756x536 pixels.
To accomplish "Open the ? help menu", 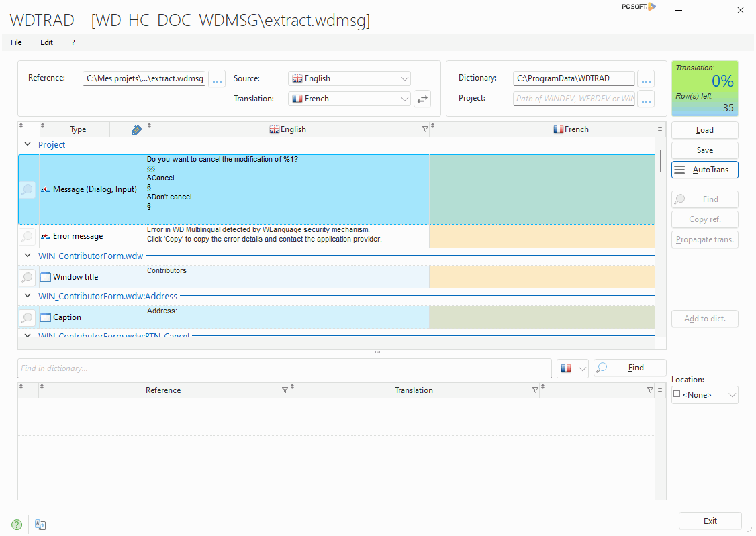I will [73, 42].
